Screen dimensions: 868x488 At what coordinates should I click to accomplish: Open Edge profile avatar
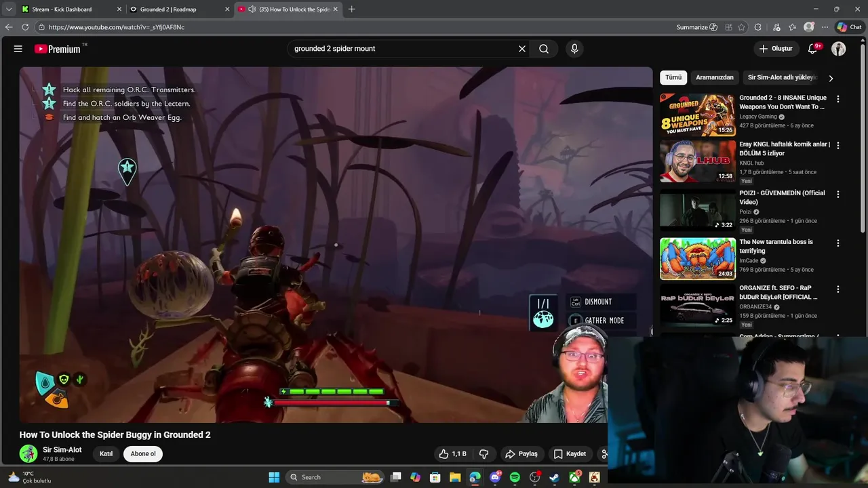click(x=809, y=27)
